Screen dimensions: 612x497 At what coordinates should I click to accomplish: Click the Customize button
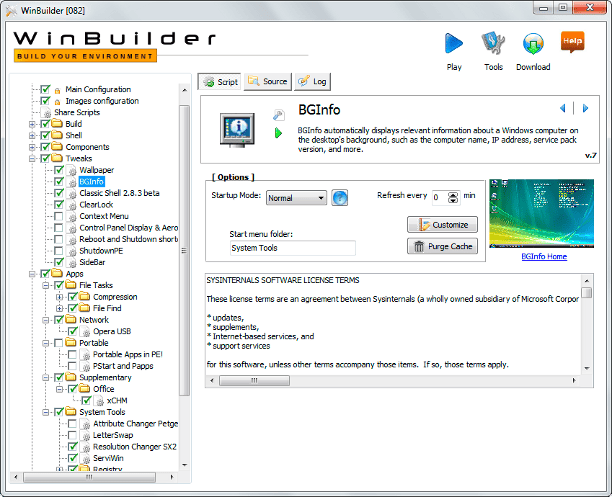pos(442,225)
